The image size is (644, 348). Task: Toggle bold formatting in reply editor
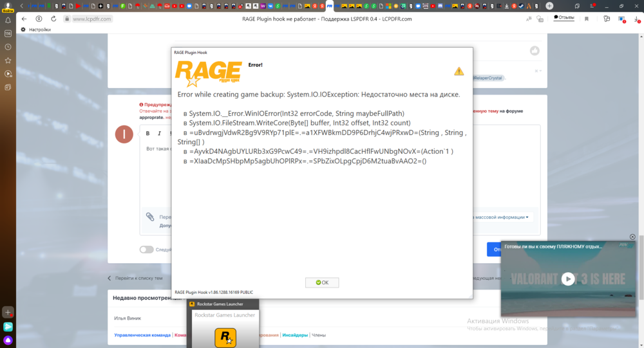[x=148, y=133]
